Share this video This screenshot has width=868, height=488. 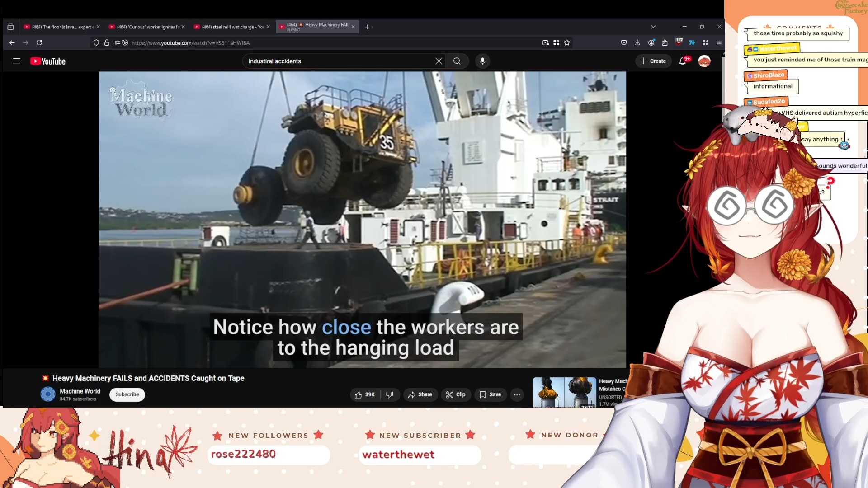click(x=420, y=394)
